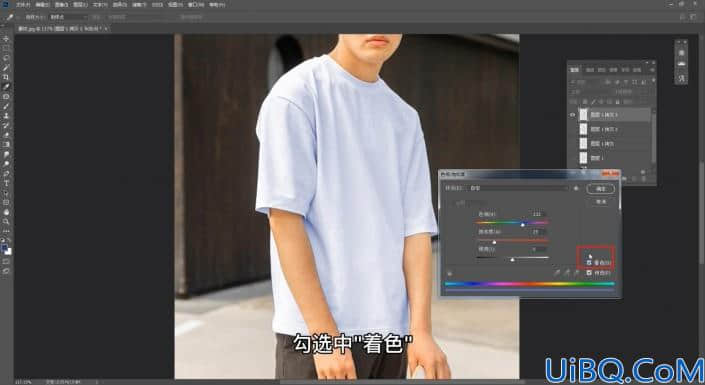Show the bottom 图层 1 layer visibility box
This screenshot has height=385, width=705.
pyautogui.click(x=572, y=158)
